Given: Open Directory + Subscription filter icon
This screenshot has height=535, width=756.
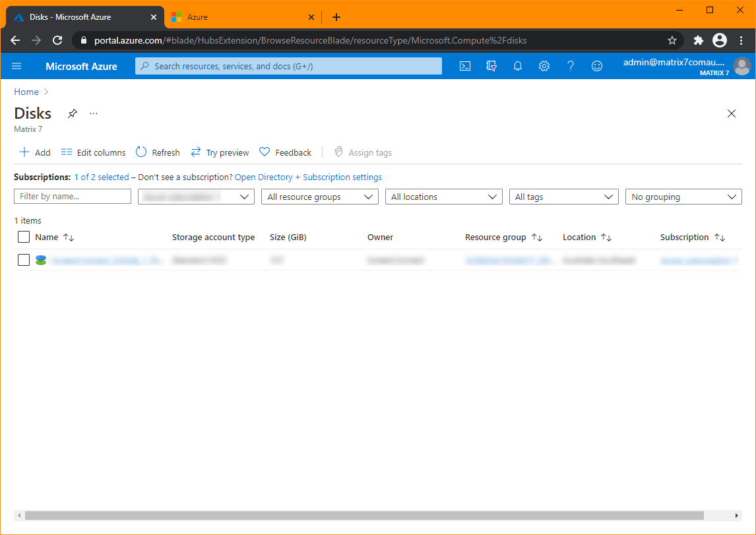Looking at the screenshot, I should (491, 66).
